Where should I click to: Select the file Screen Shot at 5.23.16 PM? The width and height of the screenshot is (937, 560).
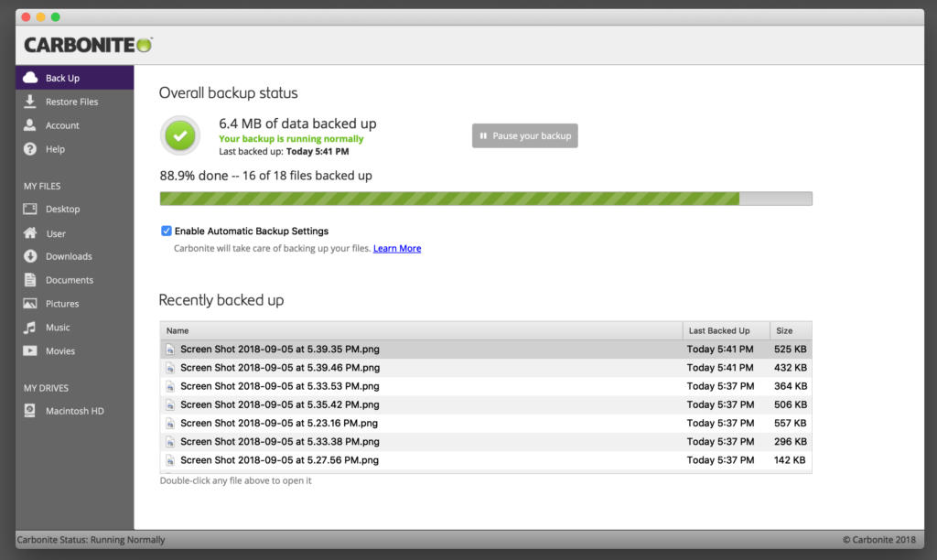tap(279, 423)
